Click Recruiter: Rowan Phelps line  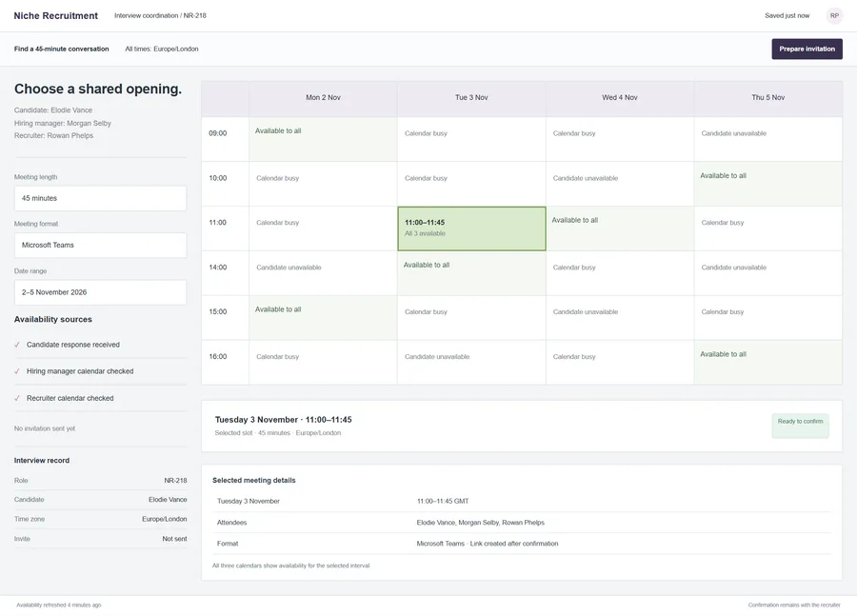53,136
